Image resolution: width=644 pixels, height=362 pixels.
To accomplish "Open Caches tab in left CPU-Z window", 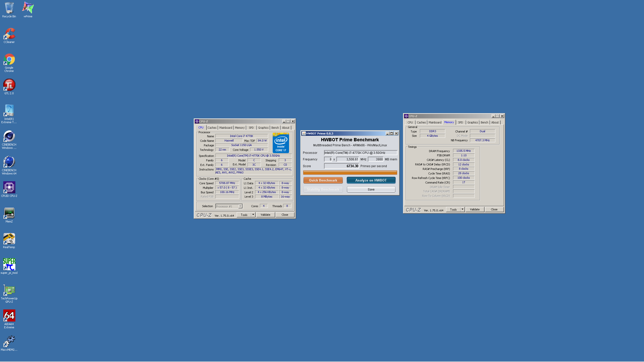I will pos(212,128).
